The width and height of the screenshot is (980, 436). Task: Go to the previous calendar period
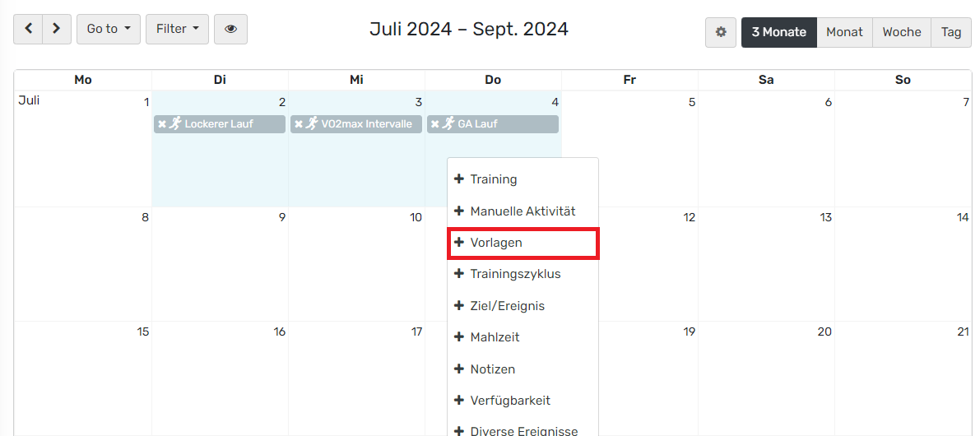point(29,29)
